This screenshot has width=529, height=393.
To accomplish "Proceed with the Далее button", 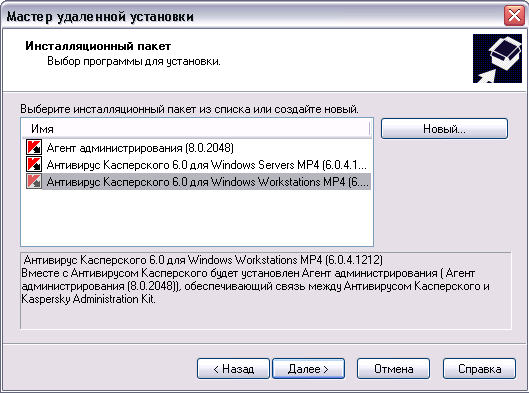I will 308,369.
